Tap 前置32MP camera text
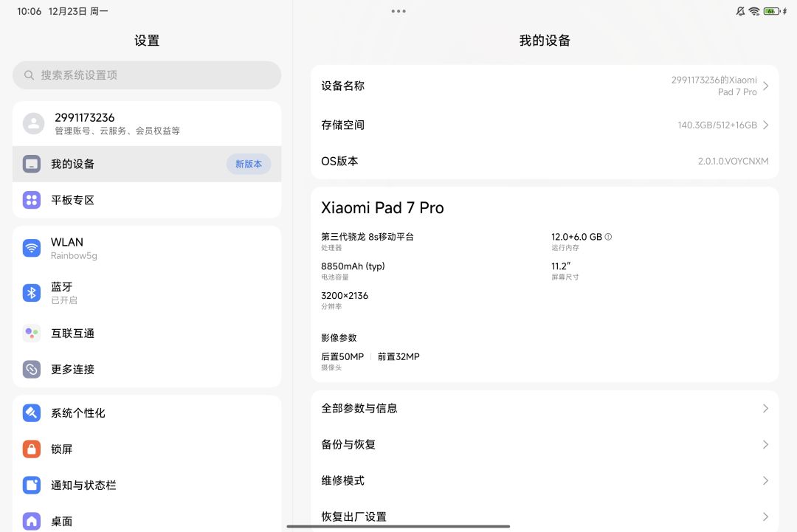The image size is (797, 532). [398, 356]
